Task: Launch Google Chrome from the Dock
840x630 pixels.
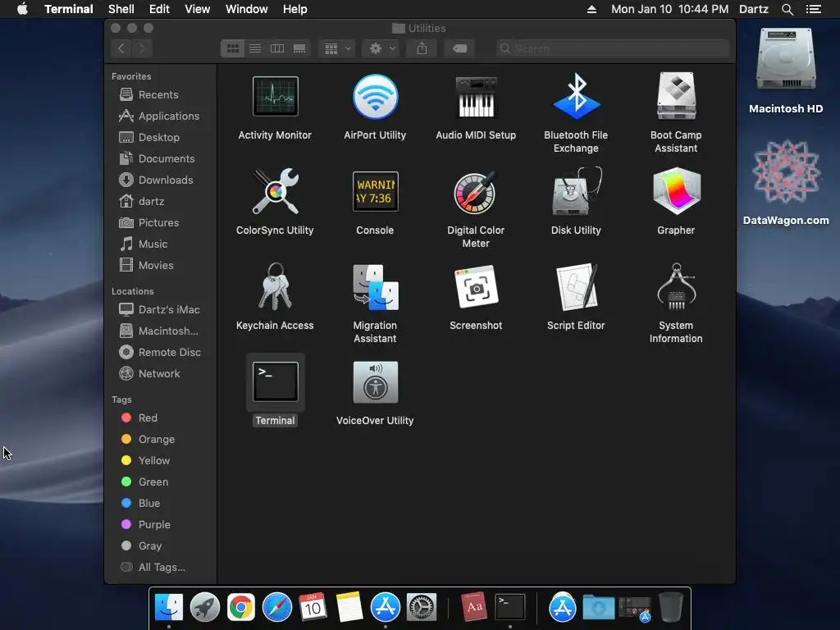Action: (x=241, y=607)
